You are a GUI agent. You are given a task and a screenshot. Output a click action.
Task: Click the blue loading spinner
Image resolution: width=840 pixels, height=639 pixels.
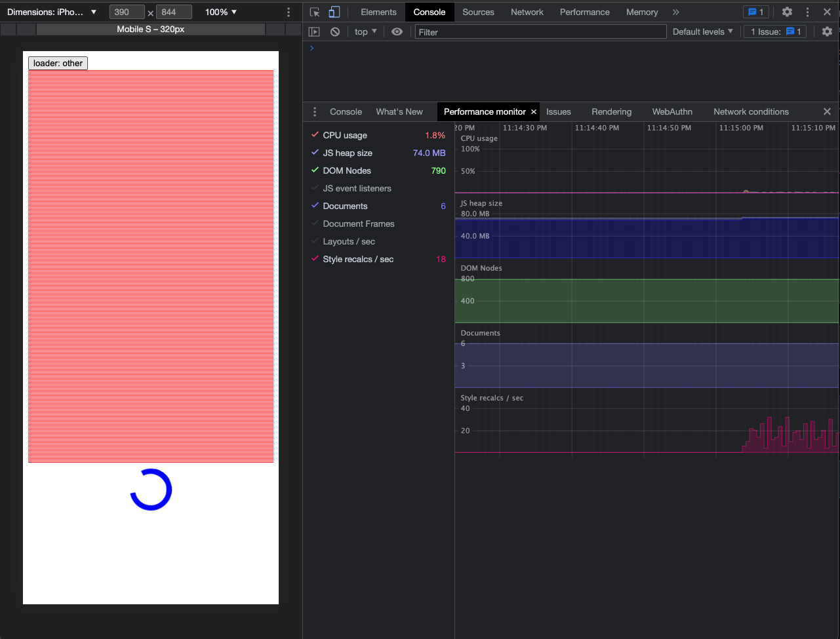click(151, 490)
